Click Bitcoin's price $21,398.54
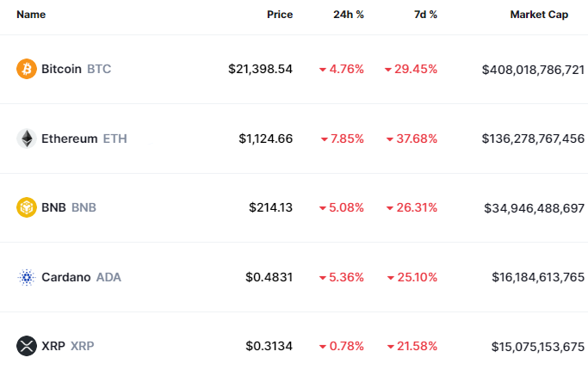Image resolution: width=588 pixels, height=370 pixels. [x=260, y=69]
